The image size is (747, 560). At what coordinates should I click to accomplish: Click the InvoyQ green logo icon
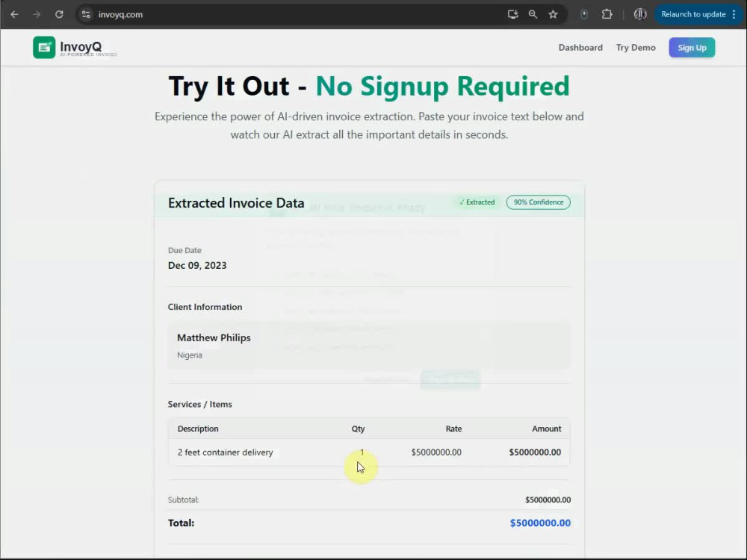click(x=44, y=47)
